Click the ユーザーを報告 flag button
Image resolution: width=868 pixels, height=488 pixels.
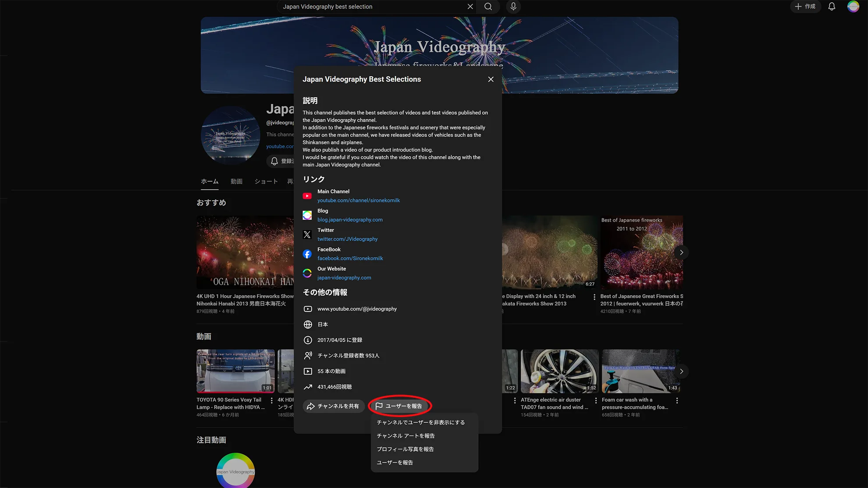(x=399, y=406)
